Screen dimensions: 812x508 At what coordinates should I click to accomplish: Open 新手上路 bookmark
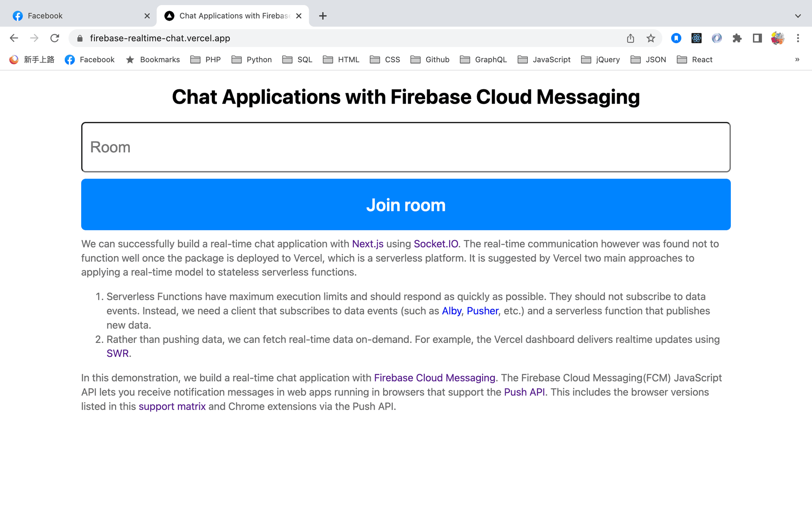tap(32, 60)
